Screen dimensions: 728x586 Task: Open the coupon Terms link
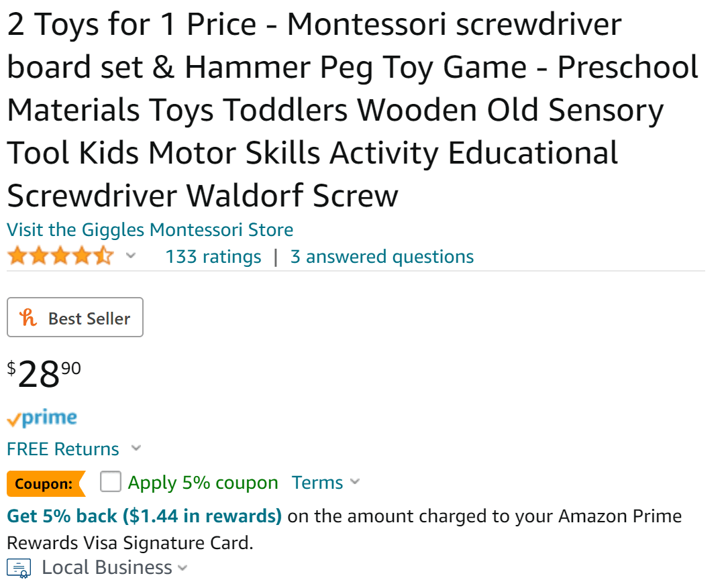coord(317,483)
